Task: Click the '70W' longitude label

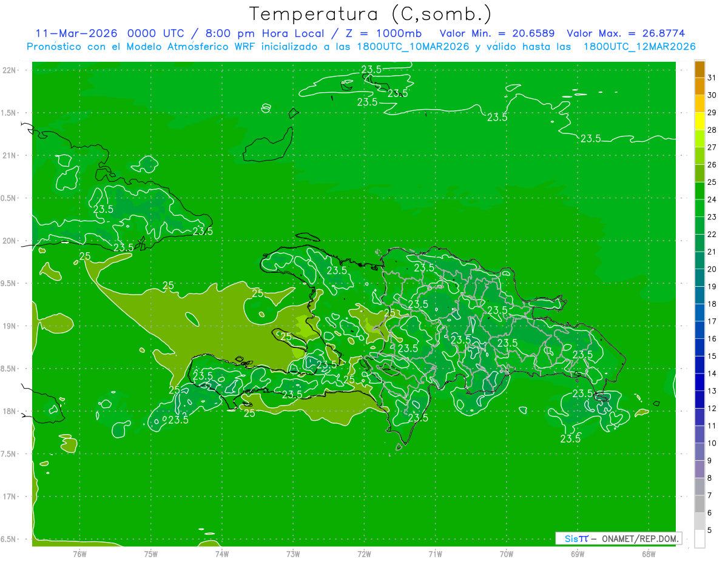Action: click(x=507, y=554)
